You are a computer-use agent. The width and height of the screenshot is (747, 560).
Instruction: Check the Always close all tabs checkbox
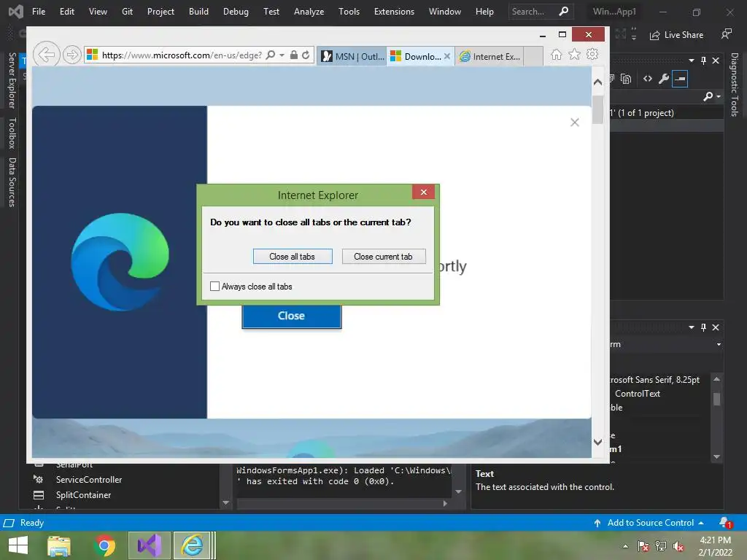(215, 286)
